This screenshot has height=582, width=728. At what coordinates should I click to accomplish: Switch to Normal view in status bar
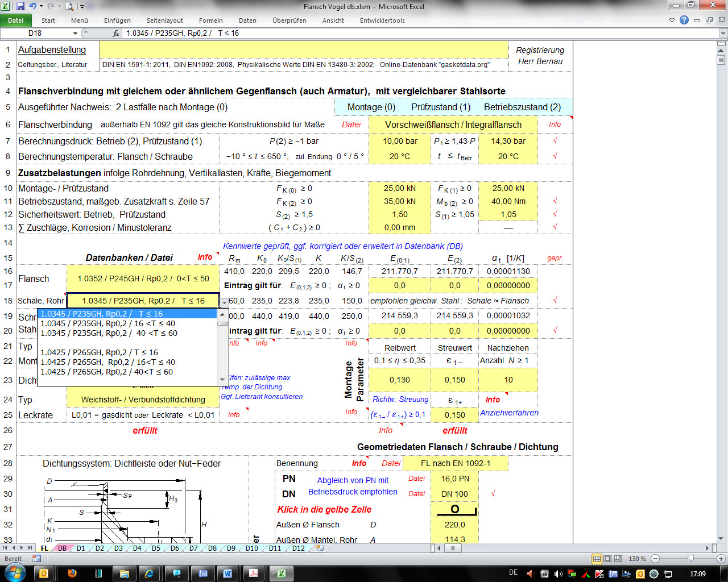click(x=597, y=559)
